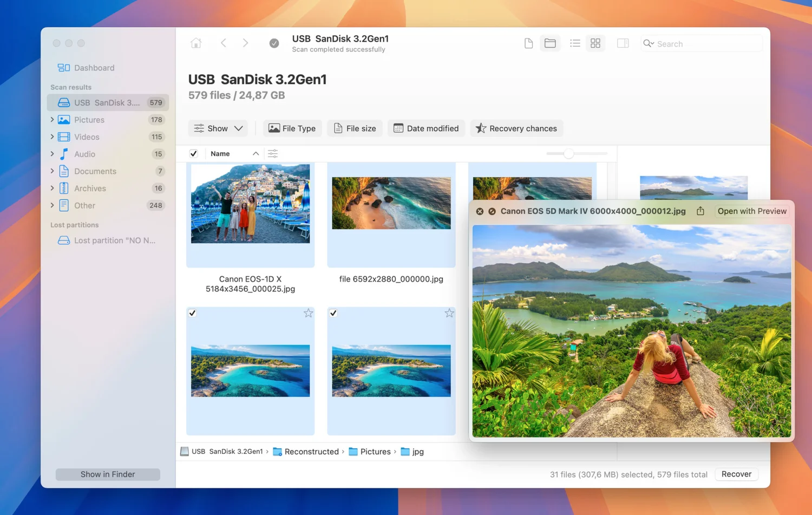Open the Show dropdown filter

point(218,128)
